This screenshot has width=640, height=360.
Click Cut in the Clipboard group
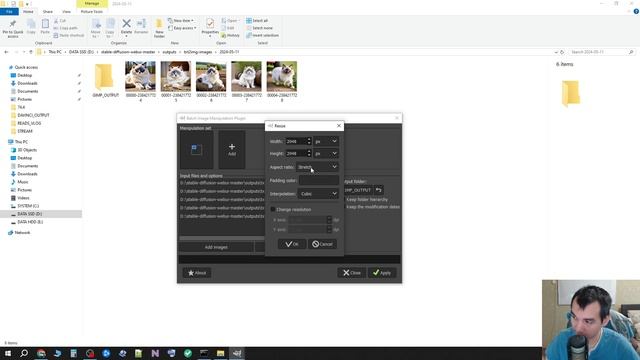(60, 20)
